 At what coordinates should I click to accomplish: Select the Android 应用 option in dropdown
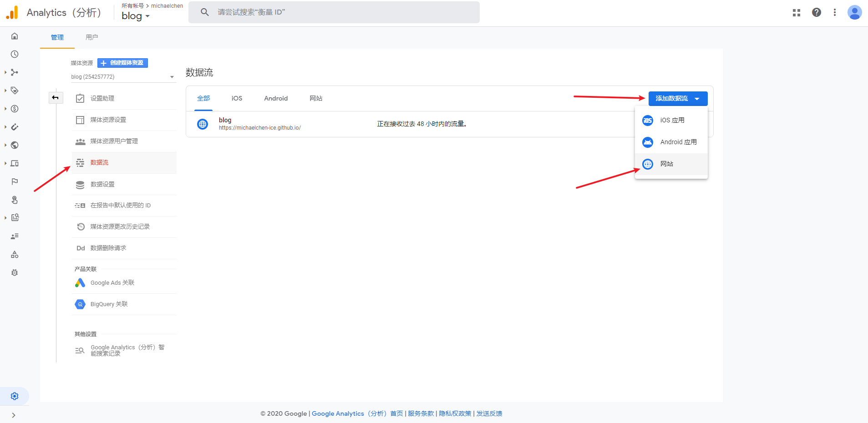click(x=671, y=142)
